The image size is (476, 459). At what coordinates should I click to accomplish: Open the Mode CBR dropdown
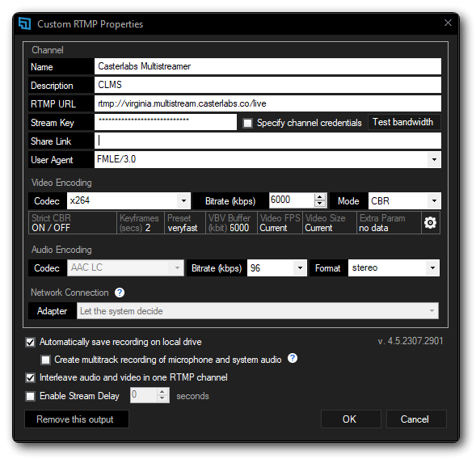coord(434,200)
